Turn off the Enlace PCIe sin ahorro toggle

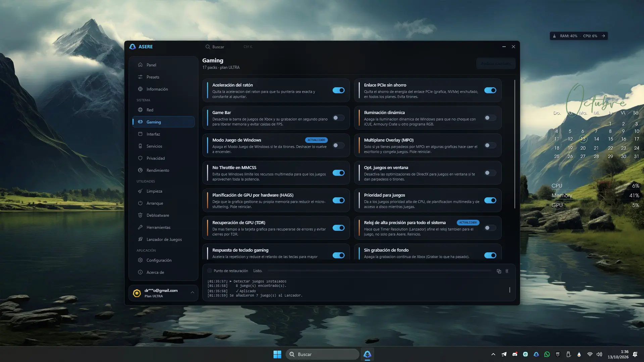pyautogui.click(x=490, y=90)
